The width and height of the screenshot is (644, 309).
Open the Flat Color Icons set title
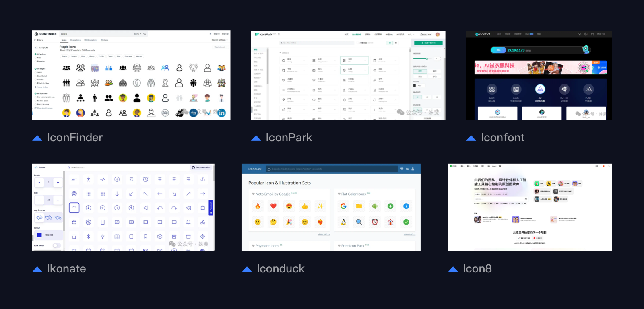pos(353,194)
